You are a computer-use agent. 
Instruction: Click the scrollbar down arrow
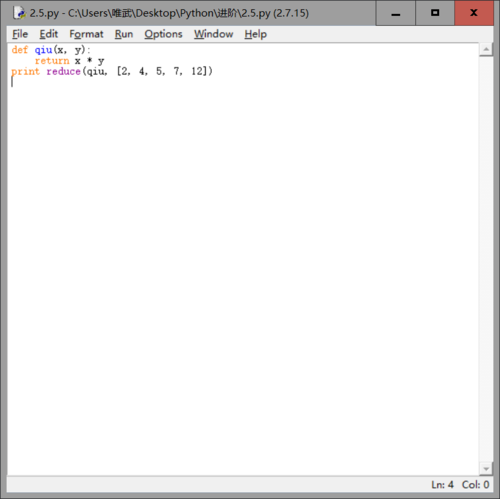[x=486, y=469]
